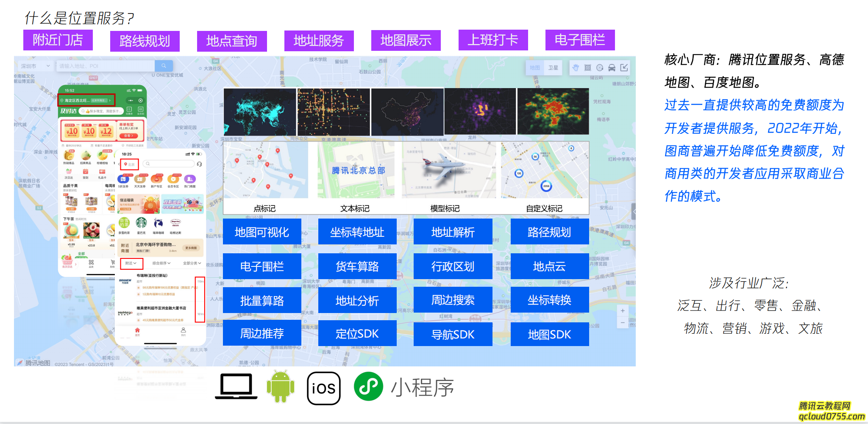868x424 pixels.
Task: Tap the headset customer service icon
Action: [x=199, y=164]
